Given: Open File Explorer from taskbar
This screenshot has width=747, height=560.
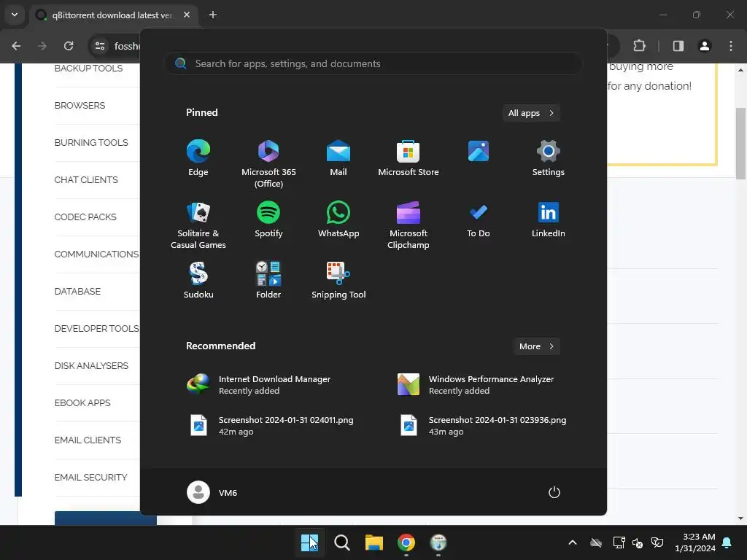Looking at the screenshot, I should click(x=374, y=542).
